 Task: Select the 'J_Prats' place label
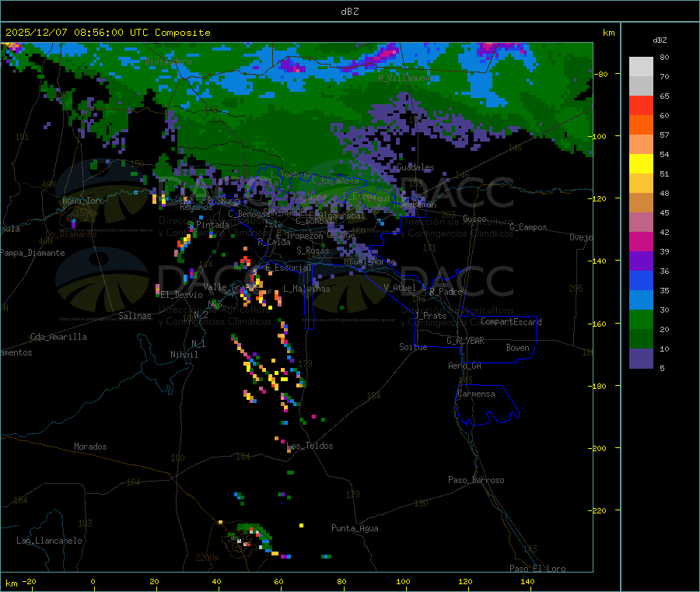[431, 316]
